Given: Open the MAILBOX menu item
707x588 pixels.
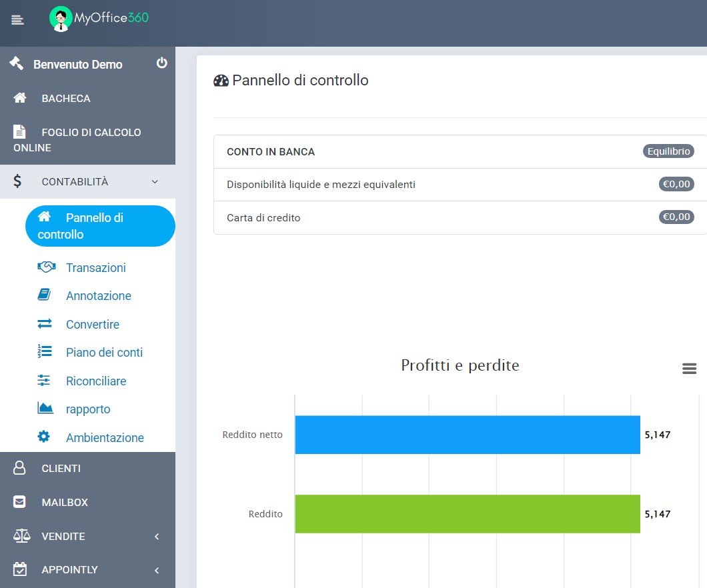Looking at the screenshot, I should [x=87, y=502].
